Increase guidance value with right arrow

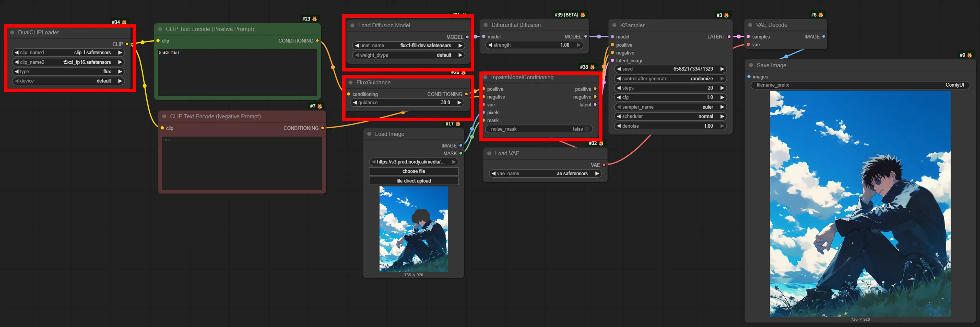click(x=459, y=103)
